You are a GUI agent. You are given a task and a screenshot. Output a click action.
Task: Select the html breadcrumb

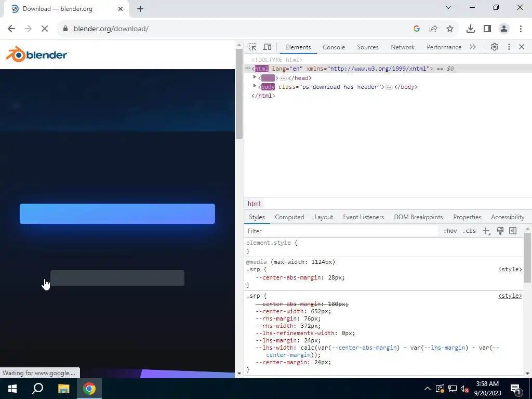pyautogui.click(x=254, y=204)
